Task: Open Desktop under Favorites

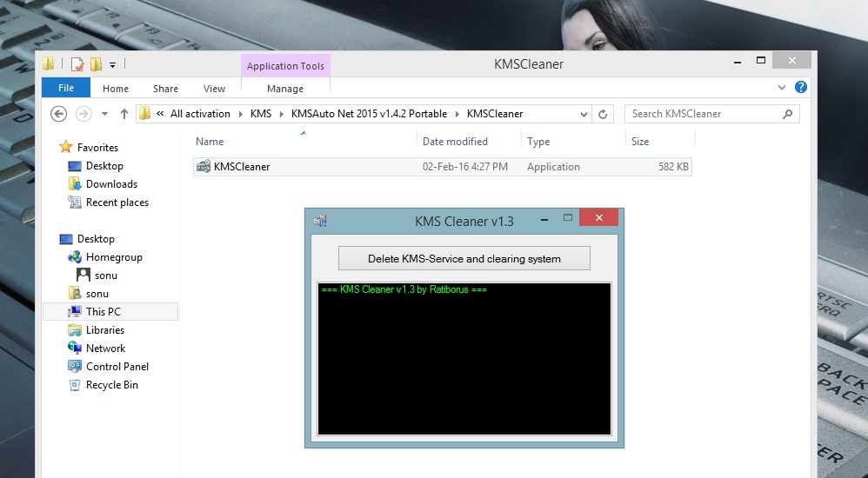Action: (x=104, y=166)
